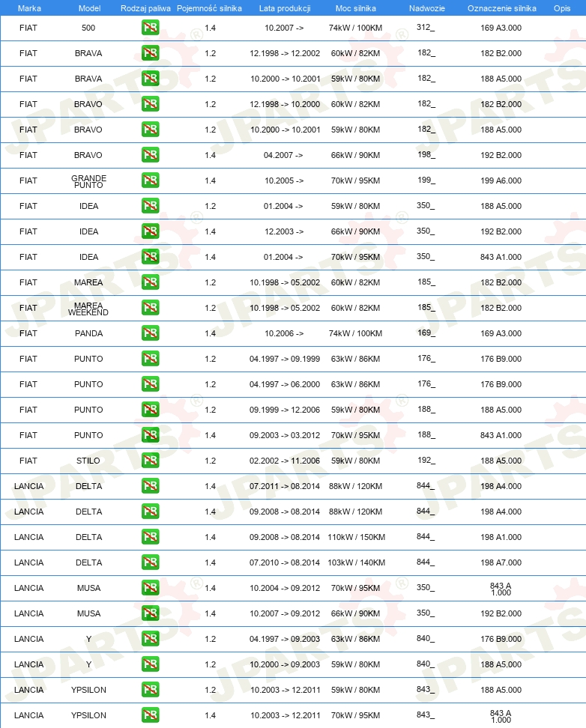
Task: Click the fuel icon for MUSA 70kW / 95KM
Action: click(x=150, y=588)
